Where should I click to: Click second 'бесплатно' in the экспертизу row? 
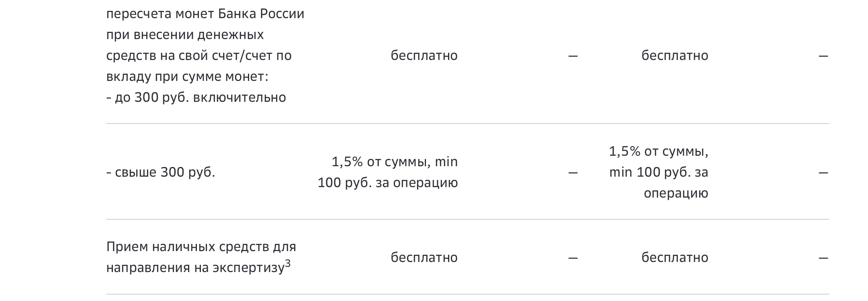click(x=675, y=258)
